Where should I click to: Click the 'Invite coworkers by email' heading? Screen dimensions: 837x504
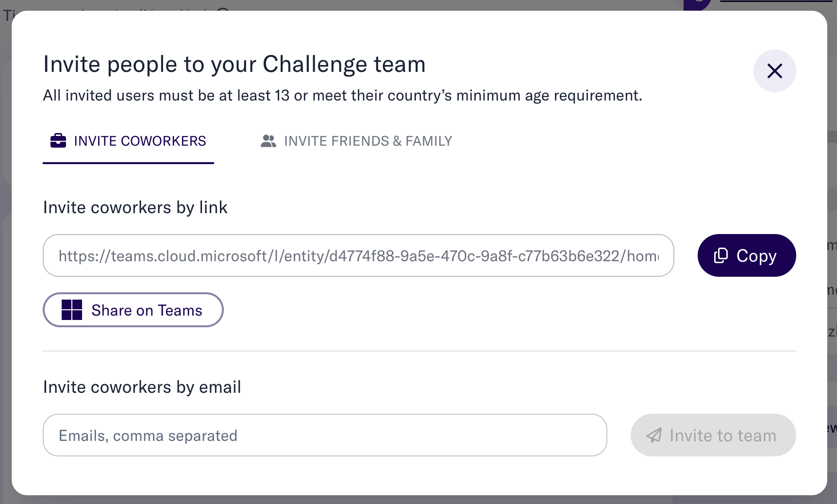[142, 387]
